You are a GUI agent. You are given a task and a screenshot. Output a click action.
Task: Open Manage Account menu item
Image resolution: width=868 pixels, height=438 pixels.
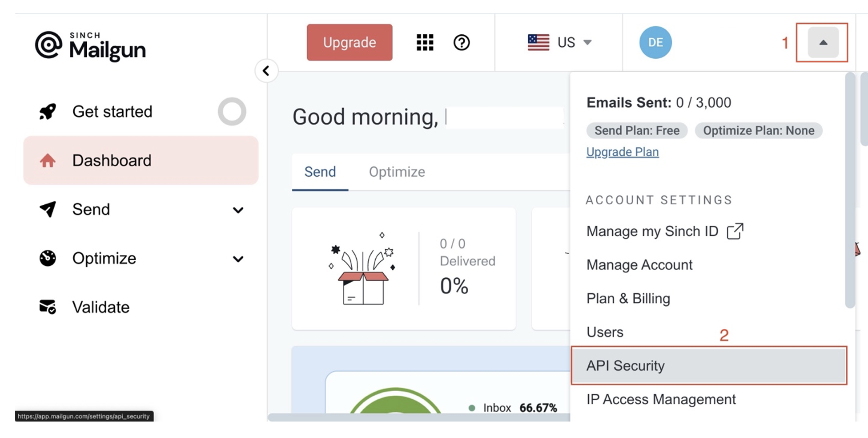[639, 265]
